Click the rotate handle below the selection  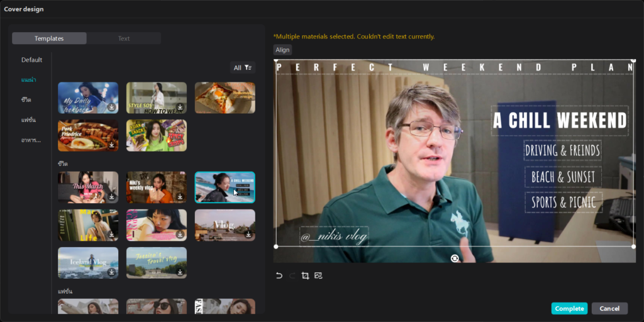(455, 258)
